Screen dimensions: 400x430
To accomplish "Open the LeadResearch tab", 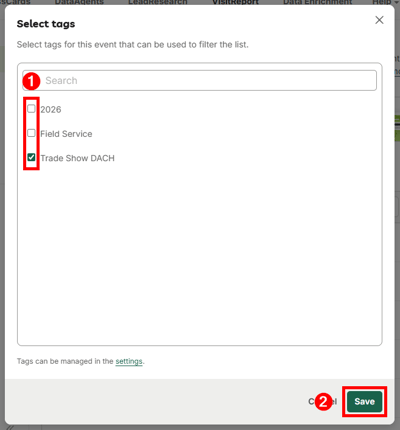I will point(158,2).
